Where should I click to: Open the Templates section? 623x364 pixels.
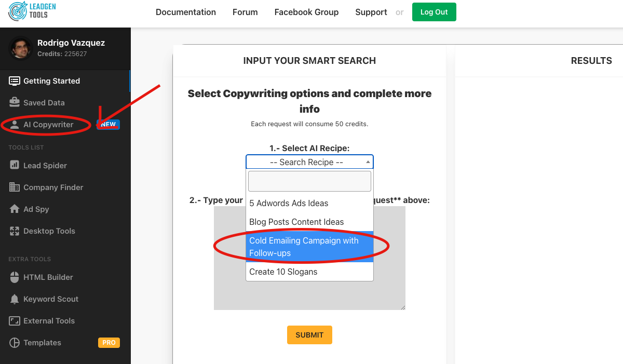coord(43,342)
